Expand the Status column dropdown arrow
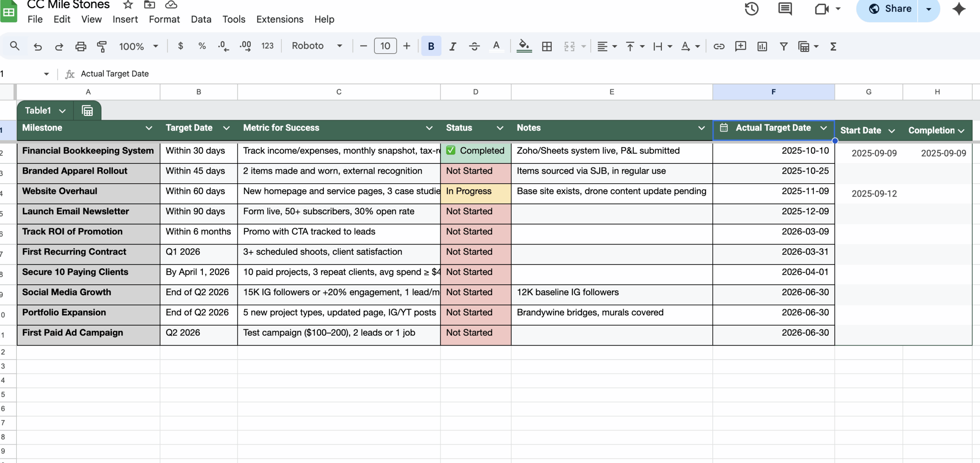Screen dimensions: 980x463 click(500, 128)
